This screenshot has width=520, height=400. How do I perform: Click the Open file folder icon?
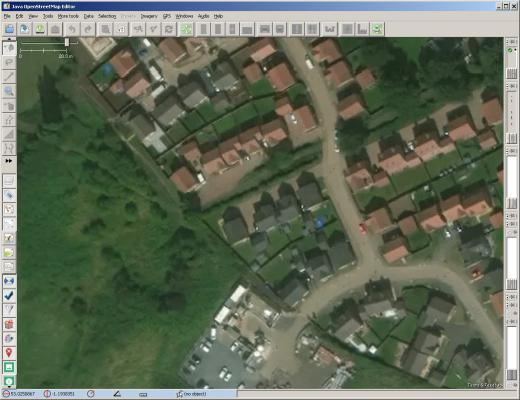tap(9, 29)
